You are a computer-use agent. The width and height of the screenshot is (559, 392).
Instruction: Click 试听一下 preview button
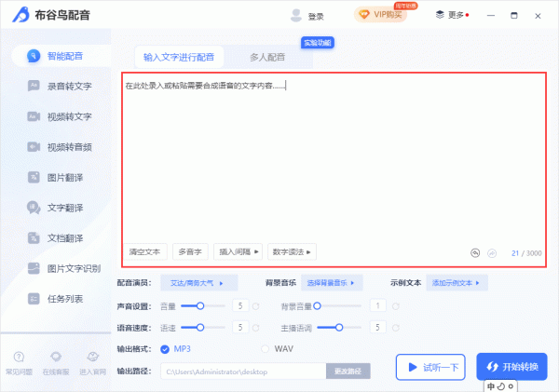tap(430, 367)
